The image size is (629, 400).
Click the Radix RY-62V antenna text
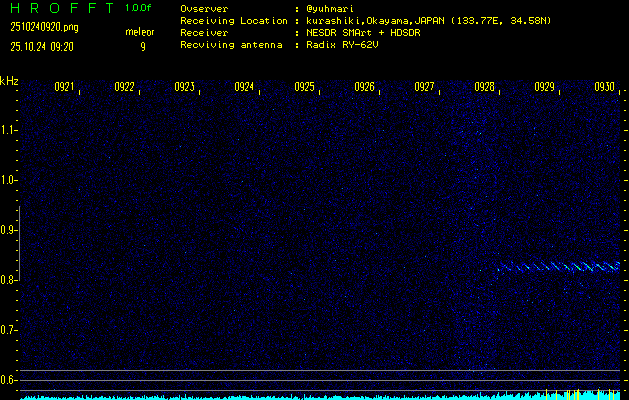click(x=343, y=45)
